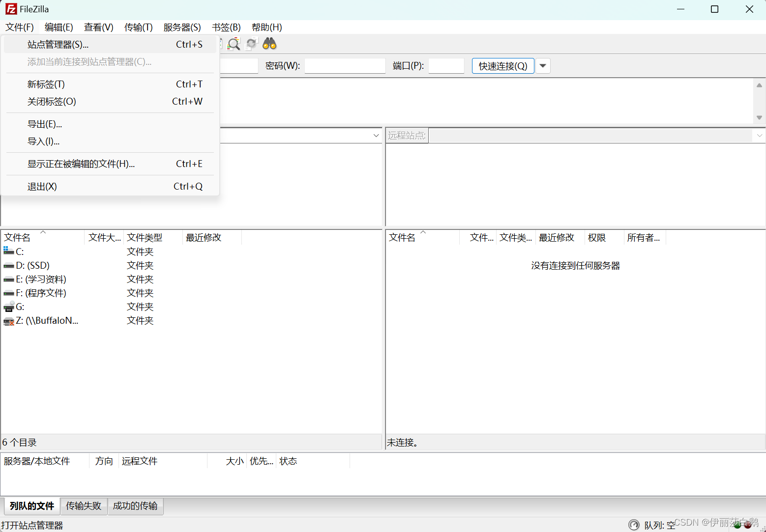Switch to the 传输失败 tab

pos(84,505)
